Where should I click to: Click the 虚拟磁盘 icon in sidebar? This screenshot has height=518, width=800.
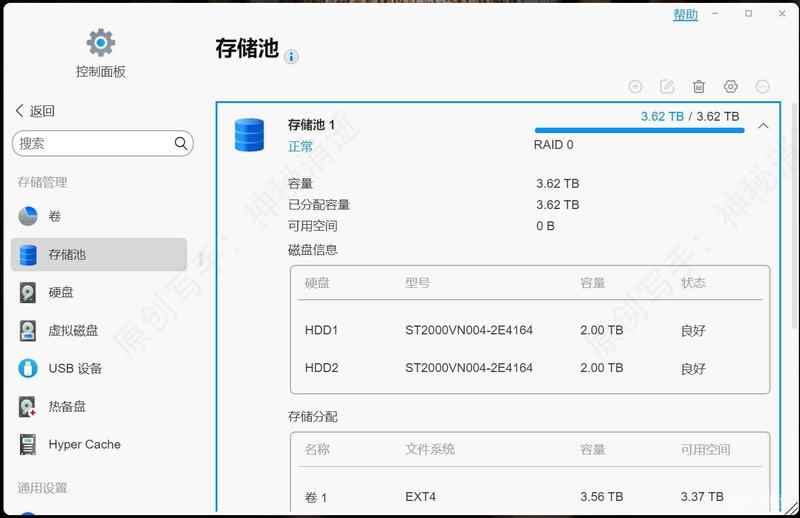[x=28, y=331]
